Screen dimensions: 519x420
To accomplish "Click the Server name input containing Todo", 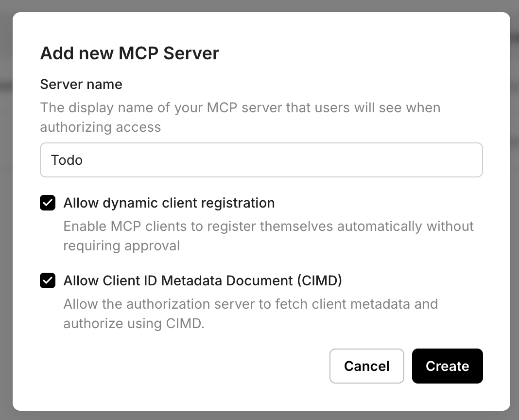I will click(x=261, y=159).
